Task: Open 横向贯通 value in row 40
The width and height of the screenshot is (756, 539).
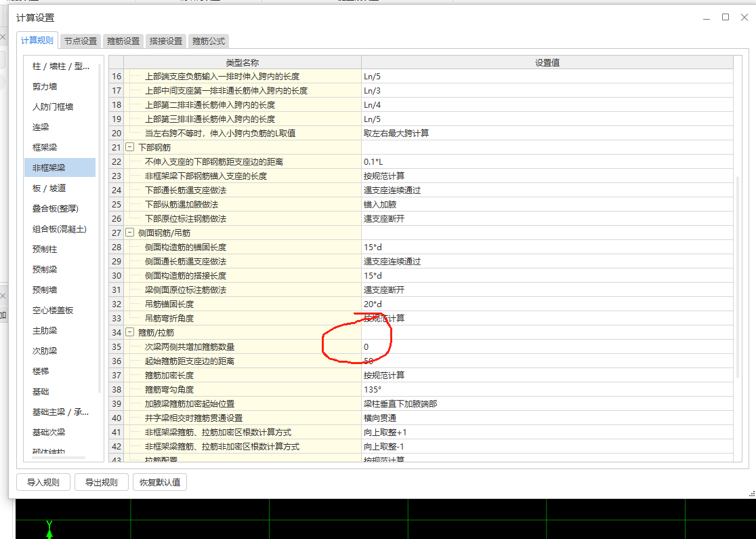Action: 547,418
